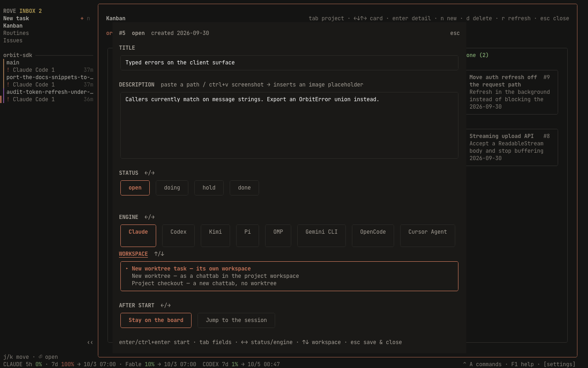The height and width of the screenshot is (368, 588).
Task: Choose the Pi engine
Action: (x=248, y=236)
